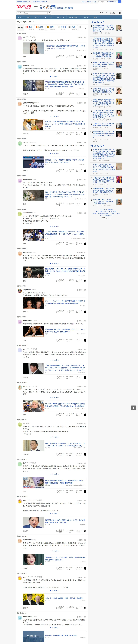
Task: Click the keyword search magnifier icon
Action: pyautogui.click(x=49, y=13)
